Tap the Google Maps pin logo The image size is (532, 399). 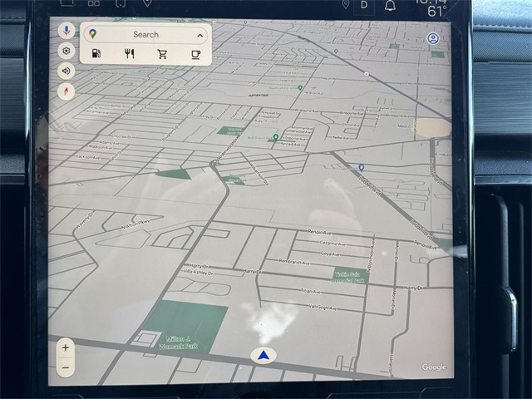coord(92,35)
